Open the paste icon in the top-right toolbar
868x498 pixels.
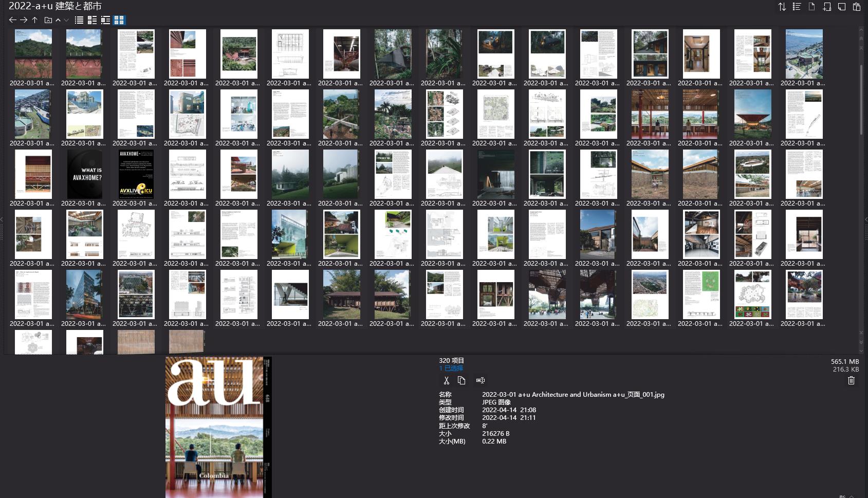pyautogui.click(x=855, y=7)
